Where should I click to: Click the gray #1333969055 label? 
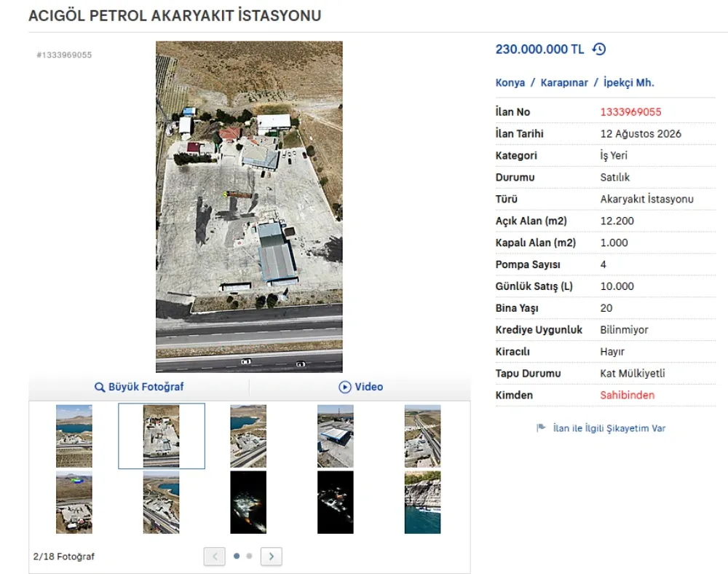click(x=64, y=55)
